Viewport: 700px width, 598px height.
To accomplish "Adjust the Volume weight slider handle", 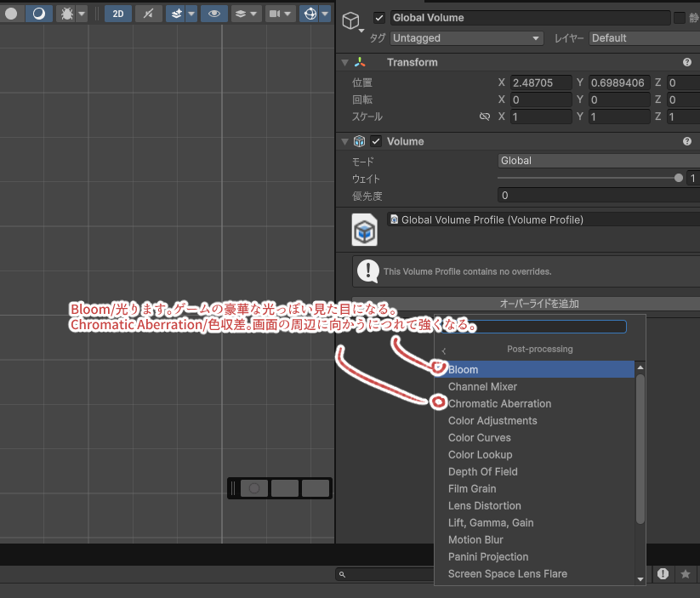I will 678,179.
